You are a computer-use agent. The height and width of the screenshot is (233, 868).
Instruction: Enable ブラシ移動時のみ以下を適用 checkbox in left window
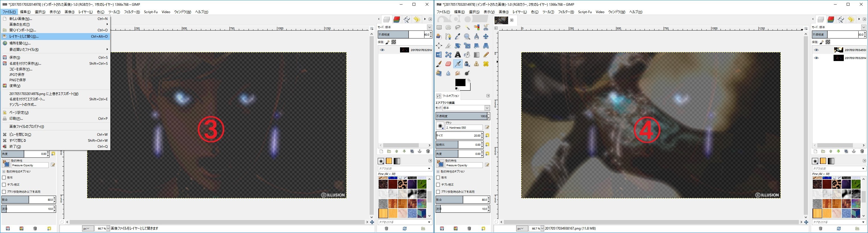[4, 192]
